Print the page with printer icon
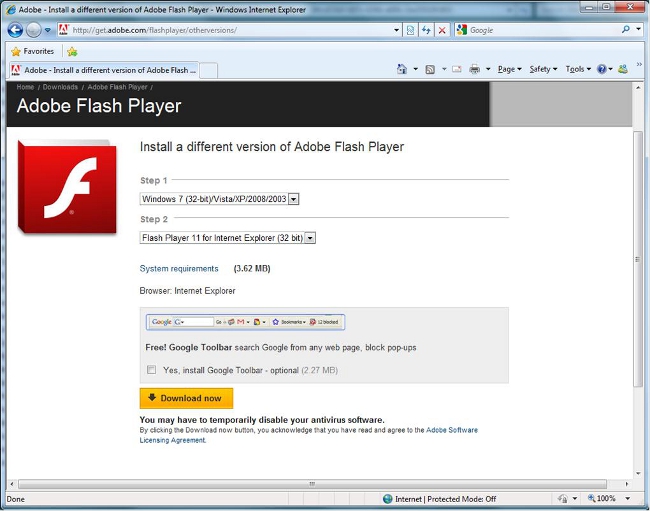 click(x=475, y=69)
